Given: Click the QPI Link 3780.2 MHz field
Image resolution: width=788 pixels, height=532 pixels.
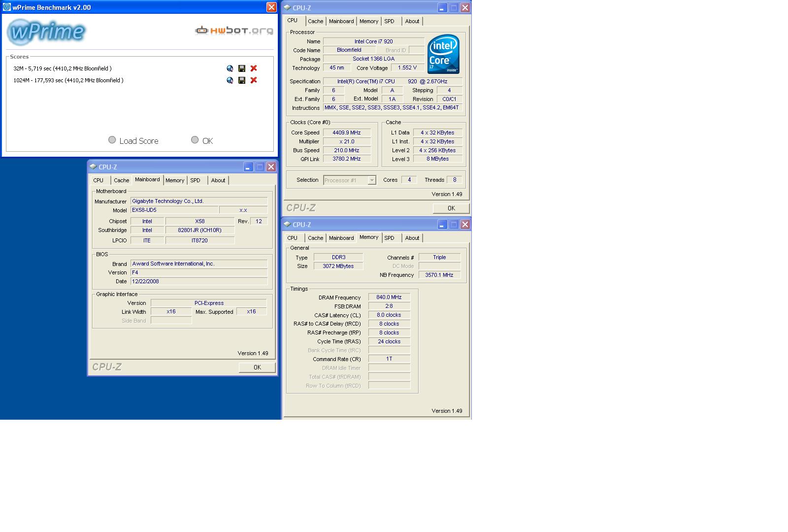Looking at the screenshot, I should tap(347, 159).
